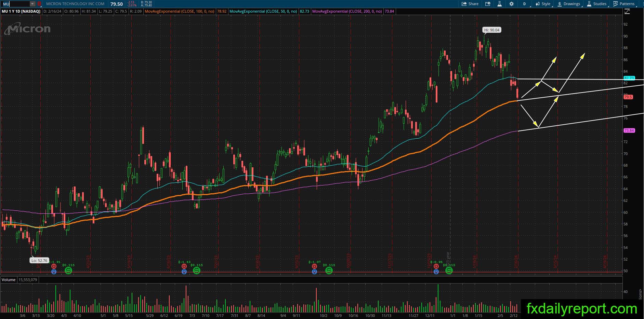Select the magenta MovAvgExponential 200 study label

click(x=347, y=11)
